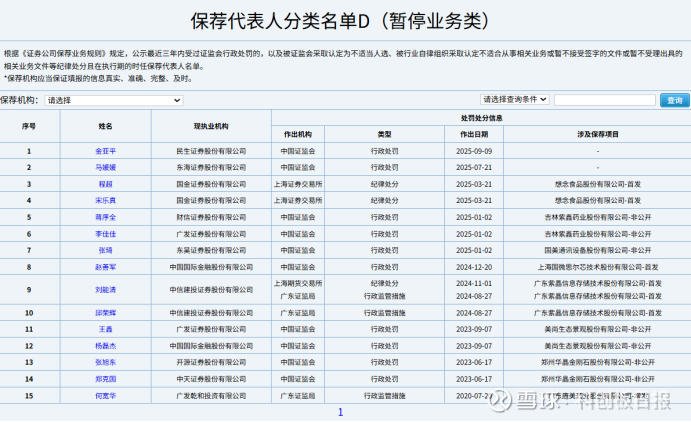Focus the search text field beside 查询
The width and height of the screenshot is (691, 422).
coord(605,100)
